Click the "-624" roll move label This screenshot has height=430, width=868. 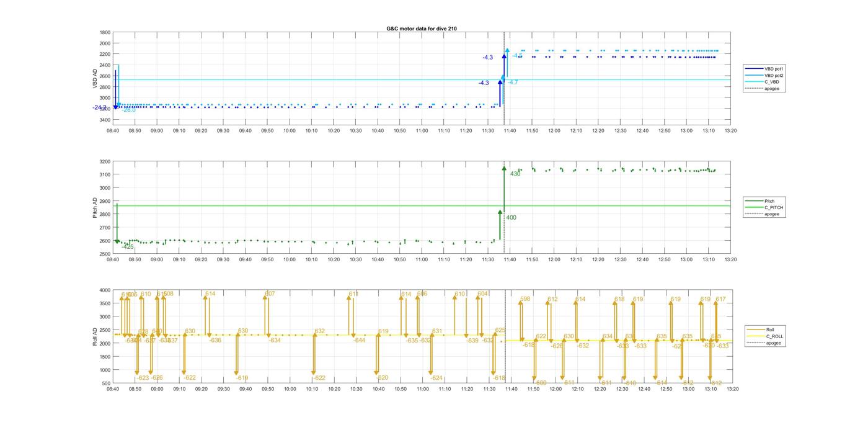(x=437, y=378)
